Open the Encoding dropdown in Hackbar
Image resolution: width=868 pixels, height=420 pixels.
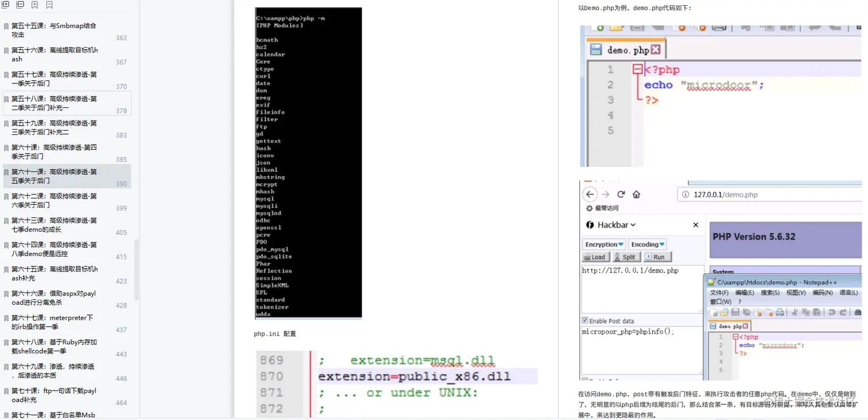(x=648, y=244)
